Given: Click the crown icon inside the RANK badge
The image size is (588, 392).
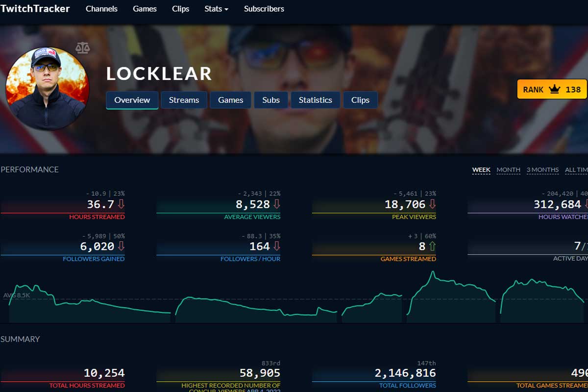Looking at the screenshot, I should point(554,89).
